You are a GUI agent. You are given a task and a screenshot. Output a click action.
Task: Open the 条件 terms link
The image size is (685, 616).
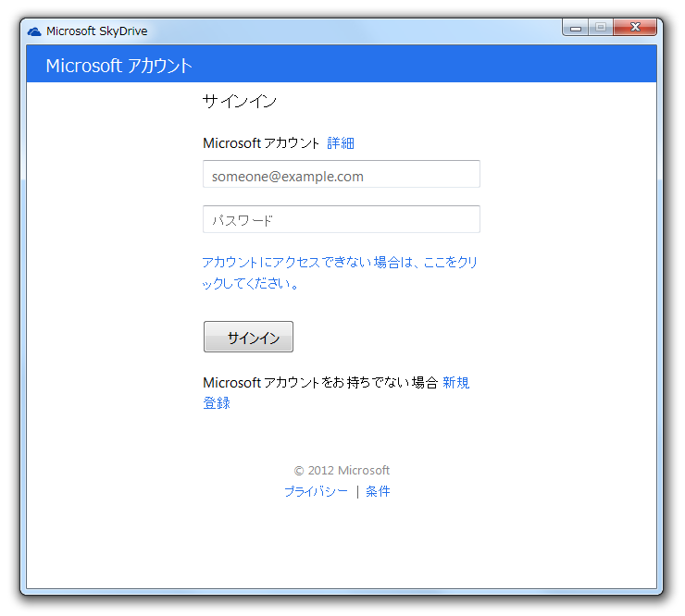(378, 491)
